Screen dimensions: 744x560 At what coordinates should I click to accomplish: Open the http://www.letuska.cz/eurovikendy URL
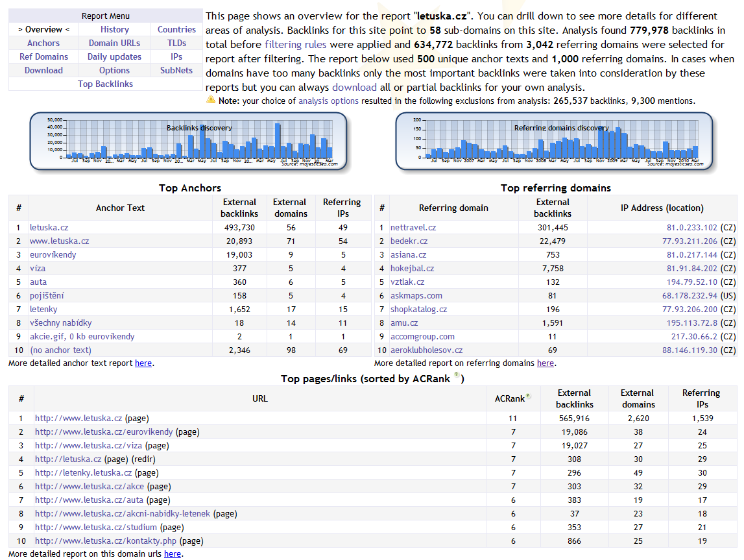[104, 432]
